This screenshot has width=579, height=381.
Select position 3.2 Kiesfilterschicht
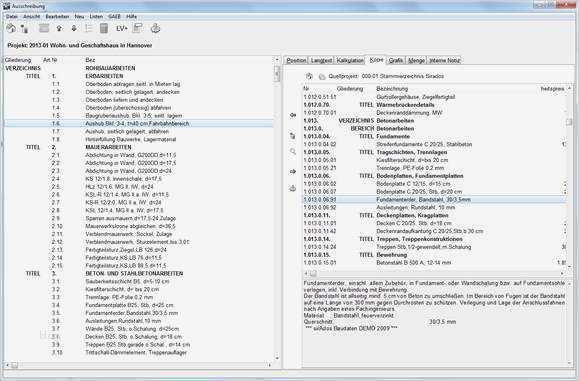138,289
